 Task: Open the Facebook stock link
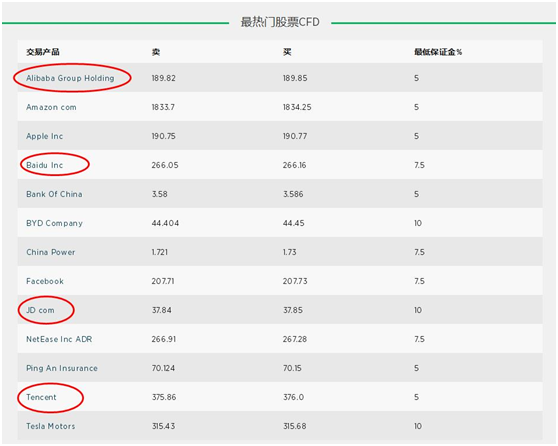(x=45, y=281)
